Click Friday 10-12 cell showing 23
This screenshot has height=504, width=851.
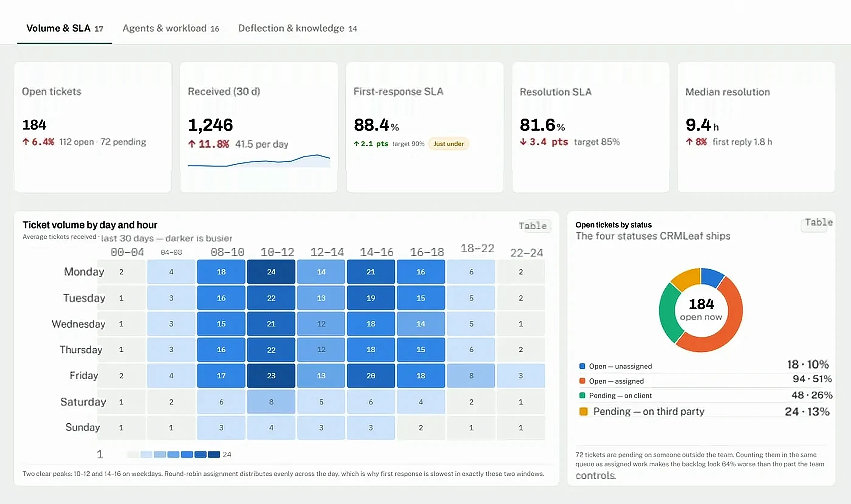point(271,376)
